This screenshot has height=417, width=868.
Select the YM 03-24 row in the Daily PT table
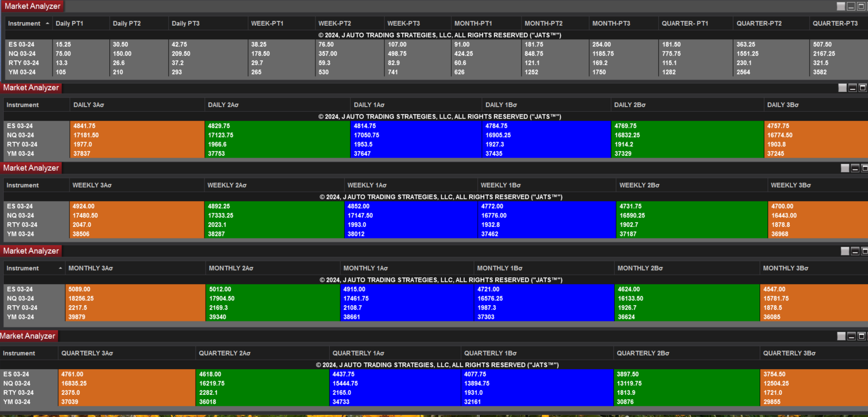(436, 72)
